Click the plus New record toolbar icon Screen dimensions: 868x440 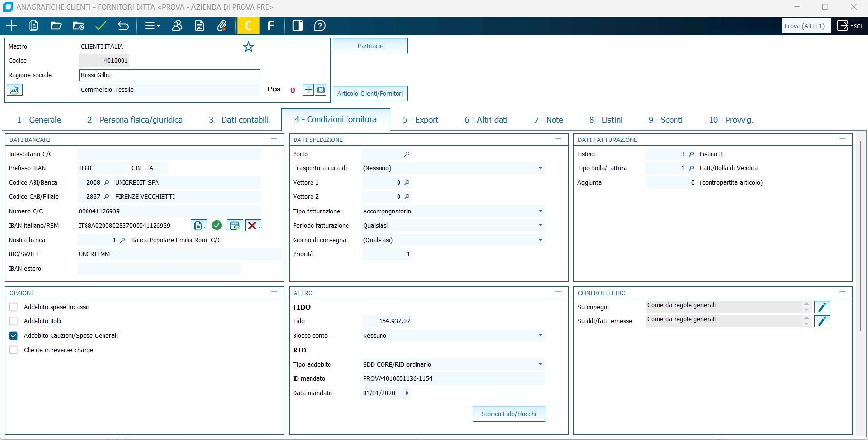[11, 26]
